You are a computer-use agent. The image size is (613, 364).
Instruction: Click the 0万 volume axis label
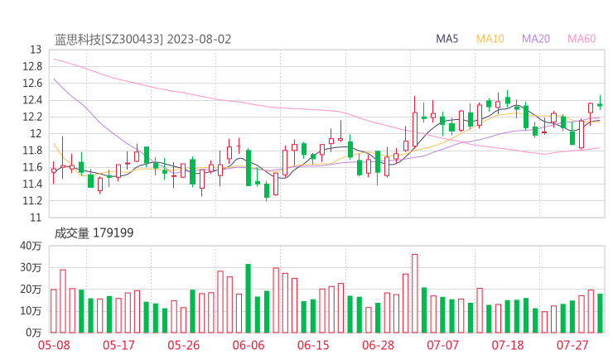(34, 333)
